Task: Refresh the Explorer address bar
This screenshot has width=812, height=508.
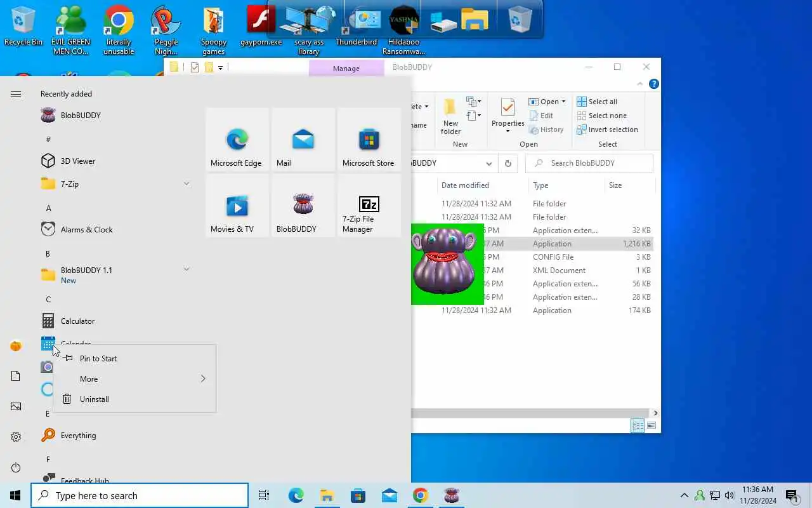Action: point(507,163)
